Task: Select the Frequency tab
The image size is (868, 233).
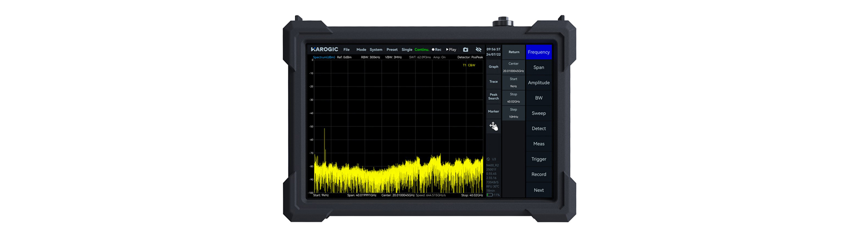Action: [539, 52]
